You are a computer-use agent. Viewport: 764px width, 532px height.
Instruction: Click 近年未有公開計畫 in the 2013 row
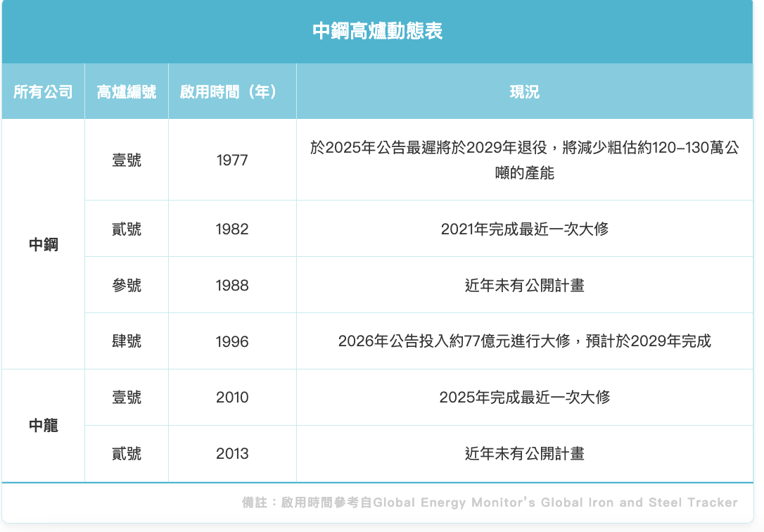525,454
